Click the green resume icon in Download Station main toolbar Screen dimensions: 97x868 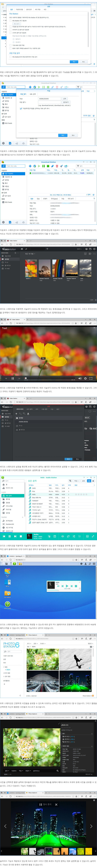pyautogui.click(x=39, y=166)
